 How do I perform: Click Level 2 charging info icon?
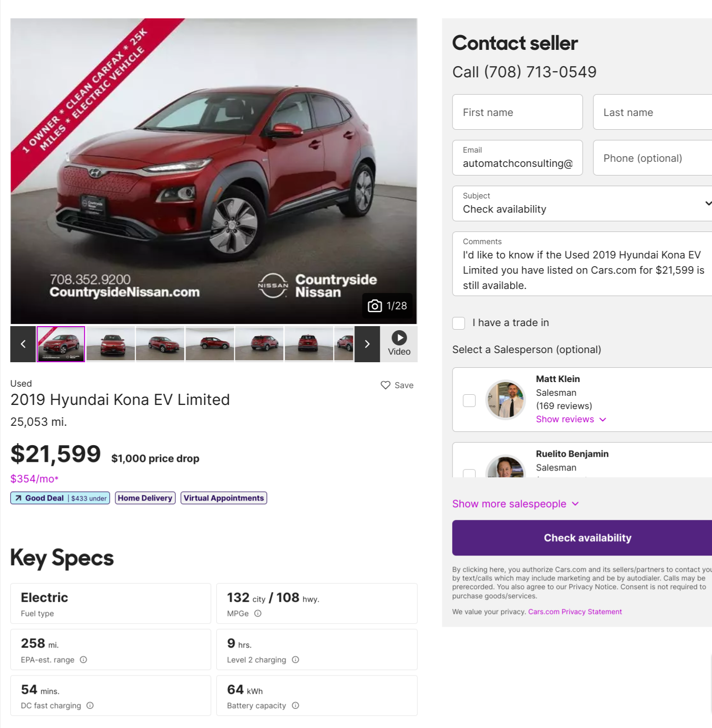click(x=295, y=660)
